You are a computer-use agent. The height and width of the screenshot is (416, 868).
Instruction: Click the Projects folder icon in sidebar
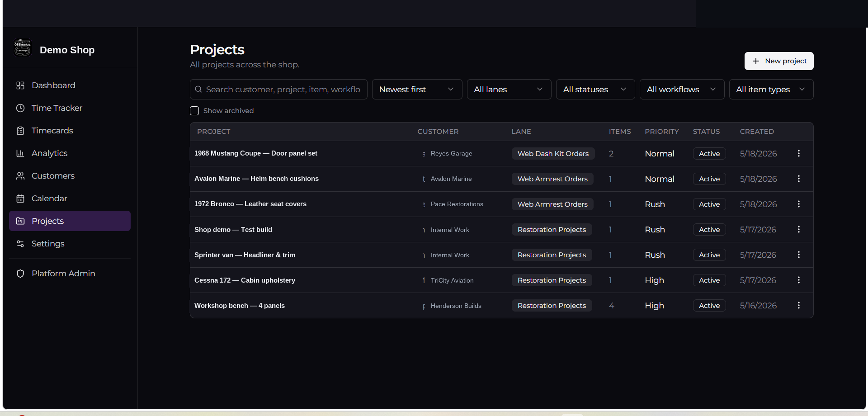pyautogui.click(x=20, y=221)
